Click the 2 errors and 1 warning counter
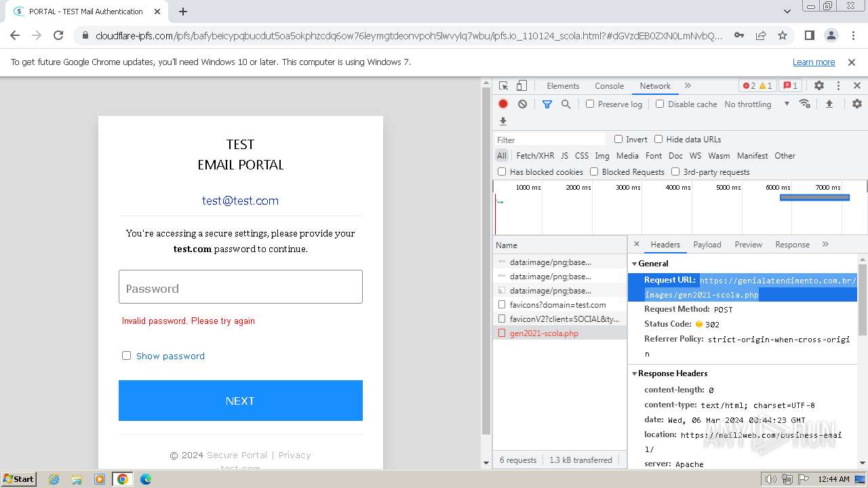This screenshot has width=868, height=488. coord(757,86)
